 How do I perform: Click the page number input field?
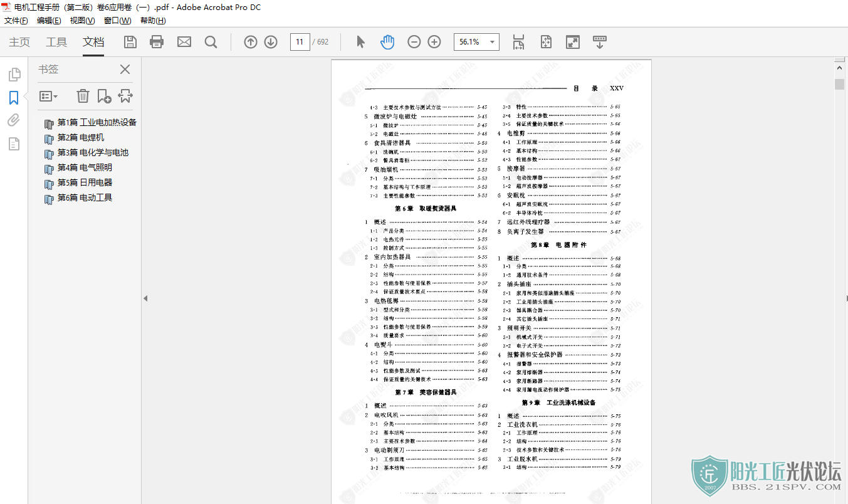[x=300, y=42]
